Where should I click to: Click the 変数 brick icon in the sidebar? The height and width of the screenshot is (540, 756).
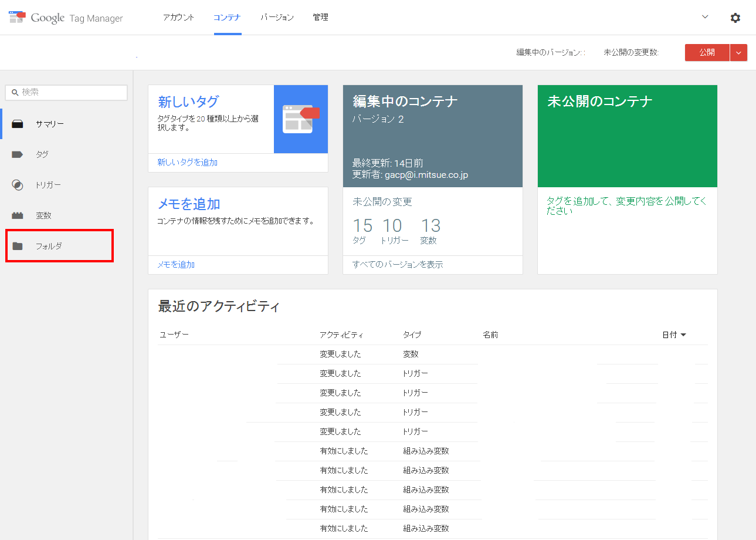coord(18,215)
